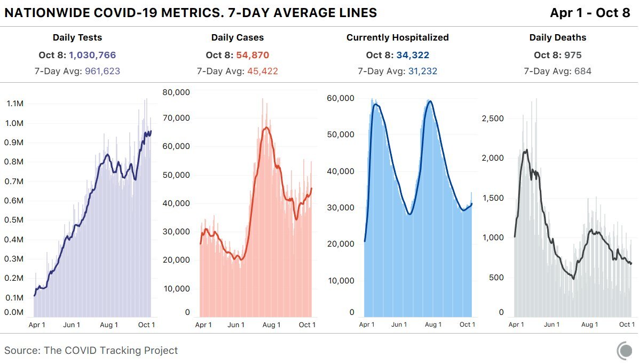The height and width of the screenshot is (364, 639).
Task: Click the 961,623 tests 7-day average
Action: (x=102, y=71)
